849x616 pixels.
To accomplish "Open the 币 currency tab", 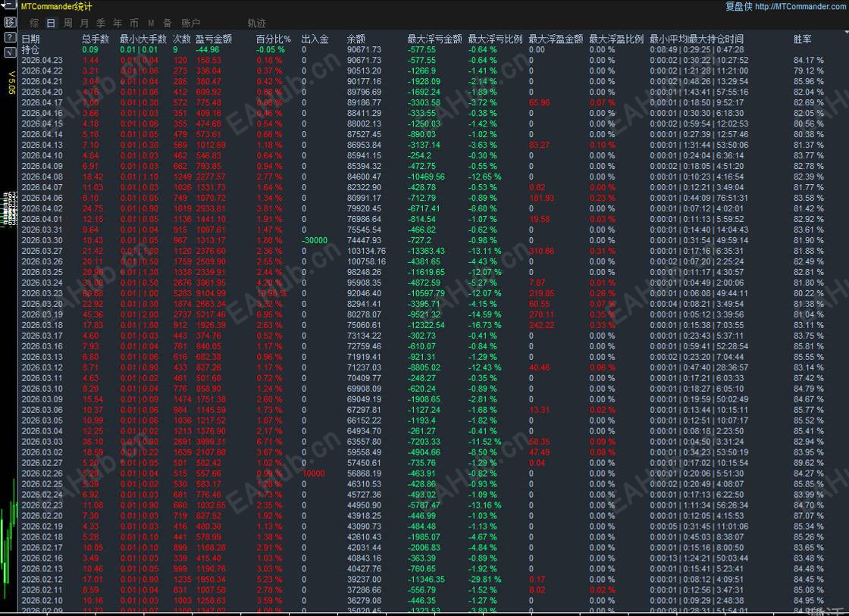I will (x=134, y=23).
